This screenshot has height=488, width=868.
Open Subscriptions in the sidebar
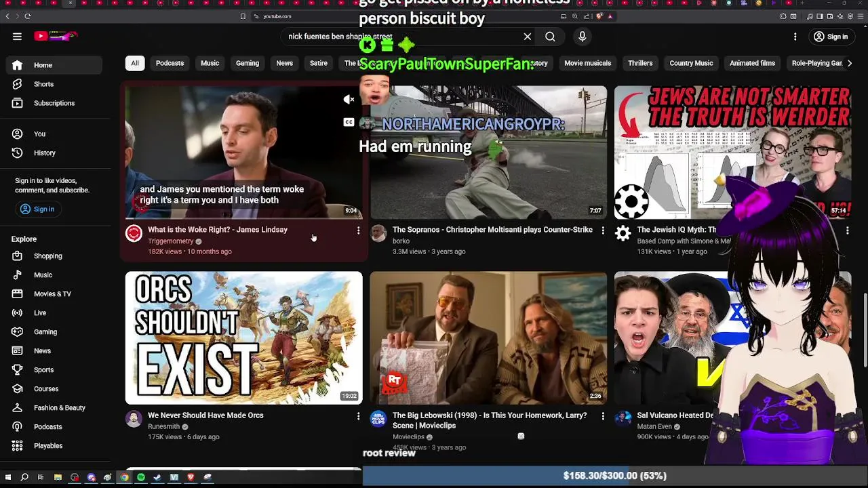pos(56,103)
